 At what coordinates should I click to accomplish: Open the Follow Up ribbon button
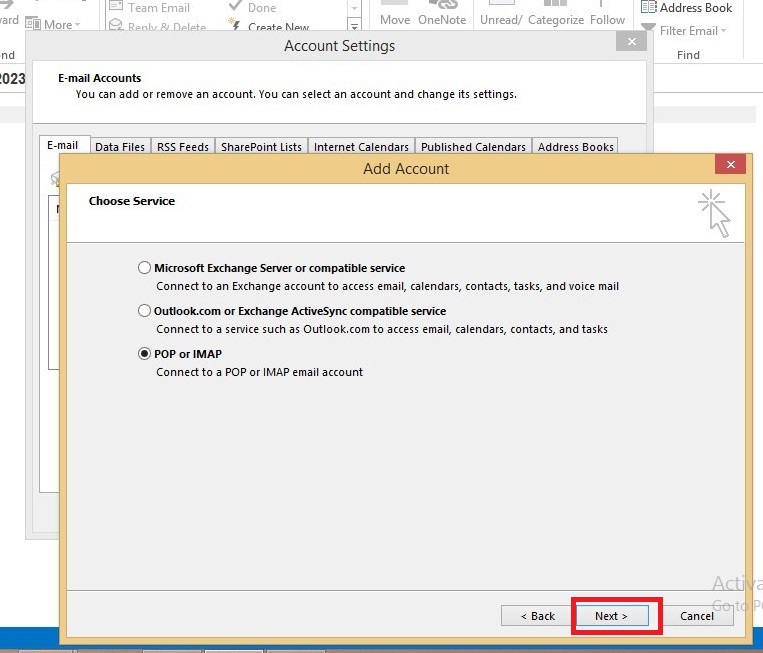coord(607,15)
